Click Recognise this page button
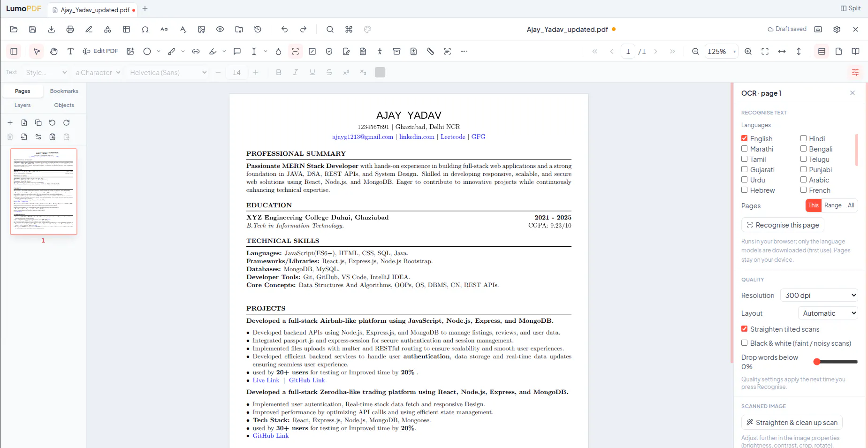Screen dimensions: 868x448 [783, 225]
